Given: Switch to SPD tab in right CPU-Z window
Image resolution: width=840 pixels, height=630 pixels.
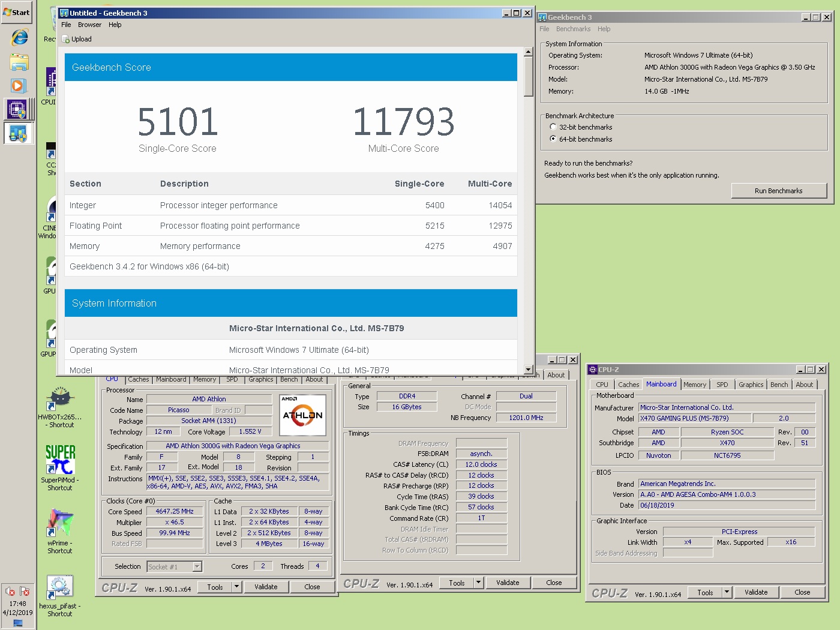Looking at the screenshot, I should (x=722, y=385).
